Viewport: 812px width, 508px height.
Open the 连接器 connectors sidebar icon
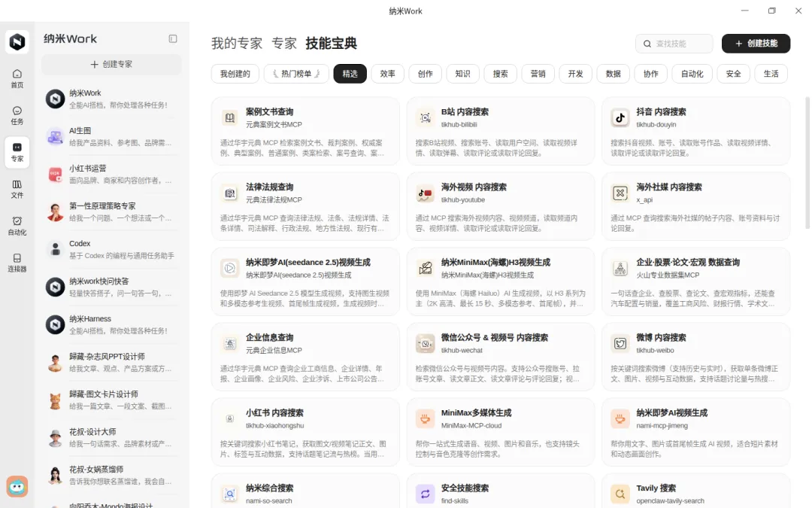[x=17, y=263]
